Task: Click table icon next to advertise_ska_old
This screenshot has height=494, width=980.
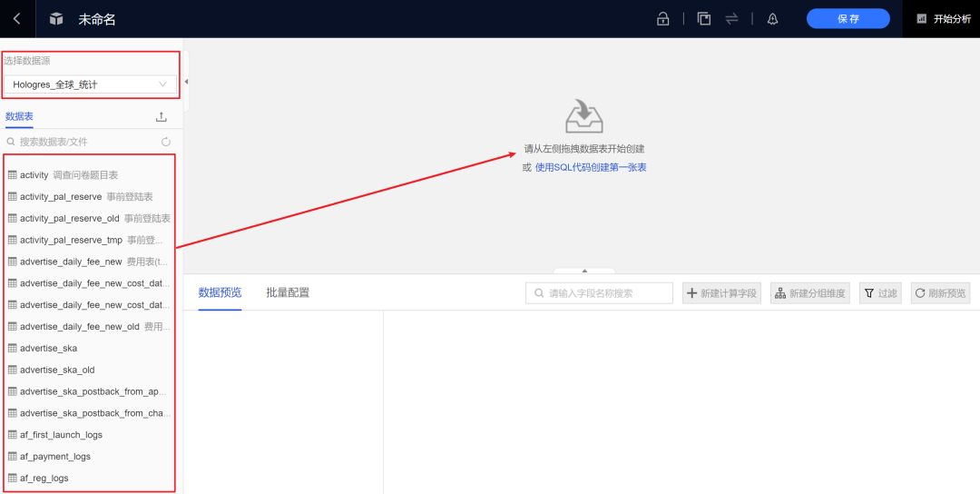Action: 13,370
